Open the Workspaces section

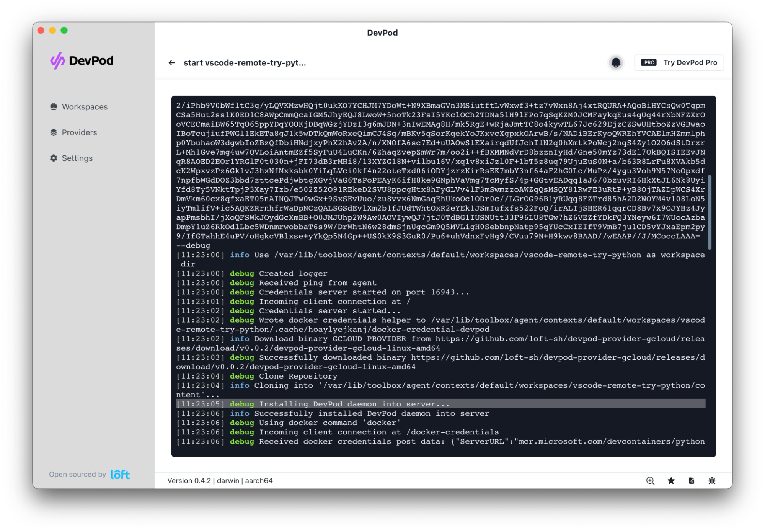pos(85,107)
